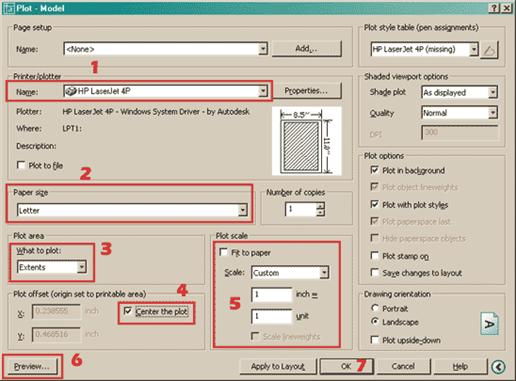The height and width of the screenshot is (381, 516).
Task: Click the LPT1: location text
Action: (72, 129)
